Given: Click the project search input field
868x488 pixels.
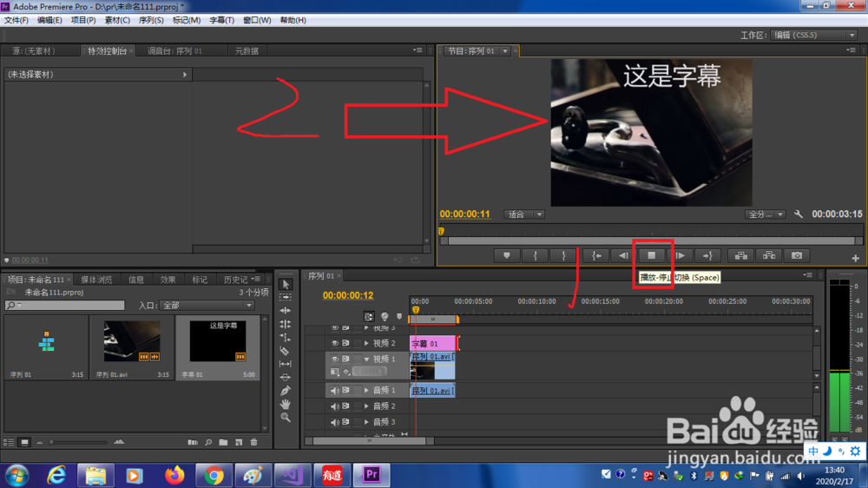Looking at the screenshot, I should [65, 305].
